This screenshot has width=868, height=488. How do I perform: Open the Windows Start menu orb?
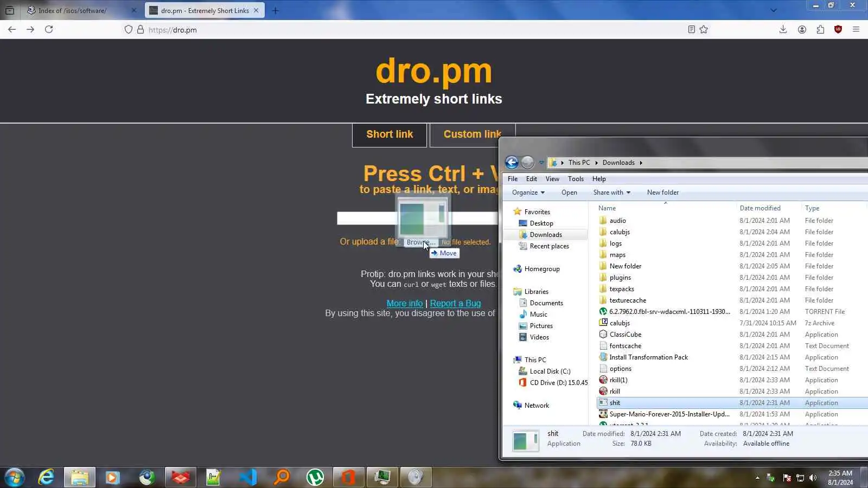[x=15, y=477]
